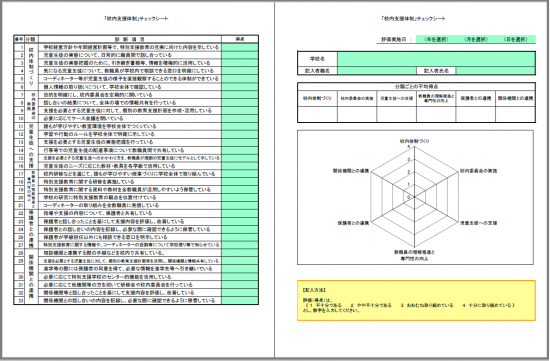Click the average score cell under 関係機関との連携 header
The image size is (550, 361).
(x=516, y=114)
